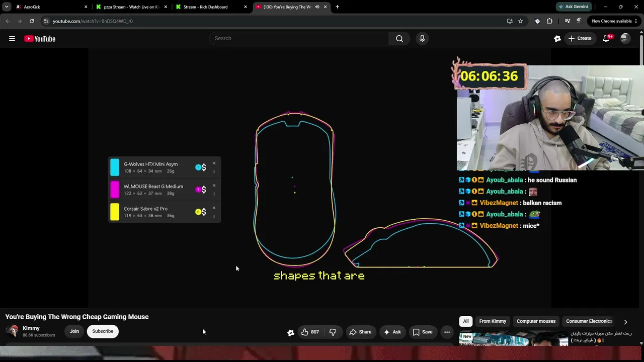Click the yellow Corsair Sabre color swatch
Screen dimensions: 644x362
pos(115,212)
